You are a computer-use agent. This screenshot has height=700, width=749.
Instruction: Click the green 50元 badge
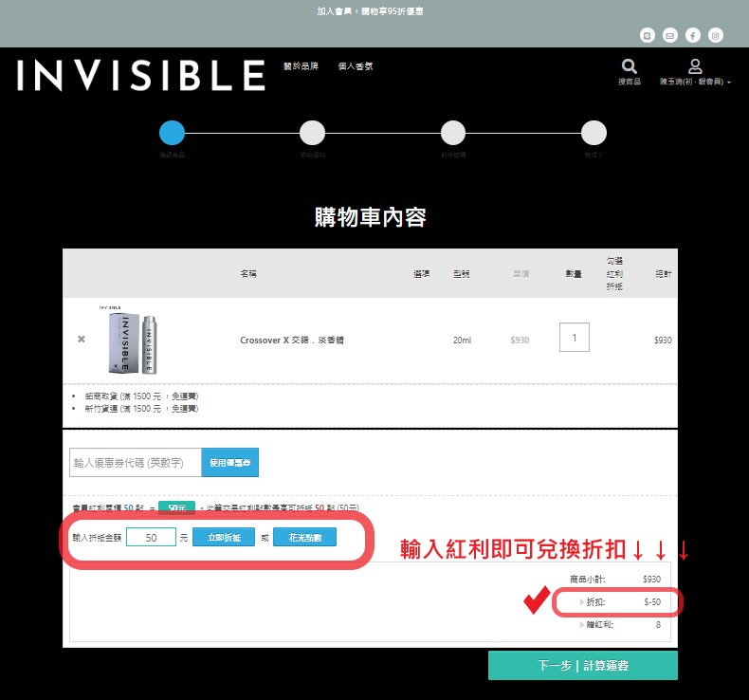pyautogui.click(x=176, y=507)
